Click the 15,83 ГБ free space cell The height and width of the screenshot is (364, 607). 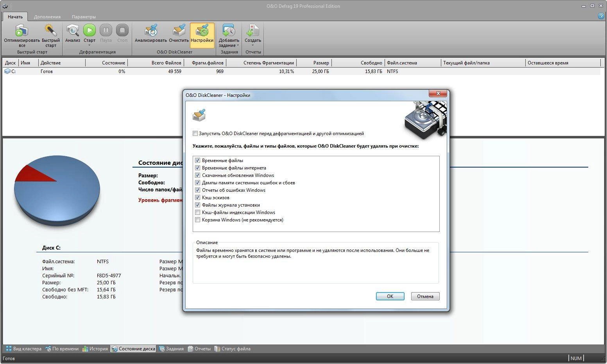[374, 71]
